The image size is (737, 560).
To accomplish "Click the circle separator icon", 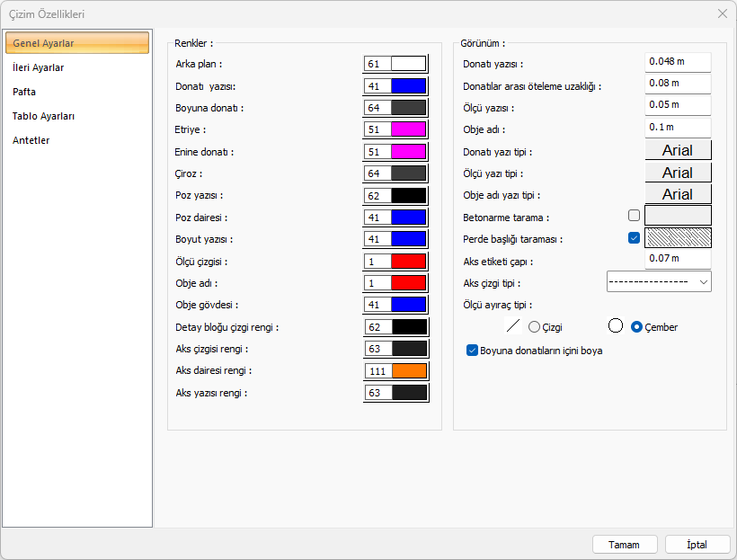I will click(x=616, y=326).
